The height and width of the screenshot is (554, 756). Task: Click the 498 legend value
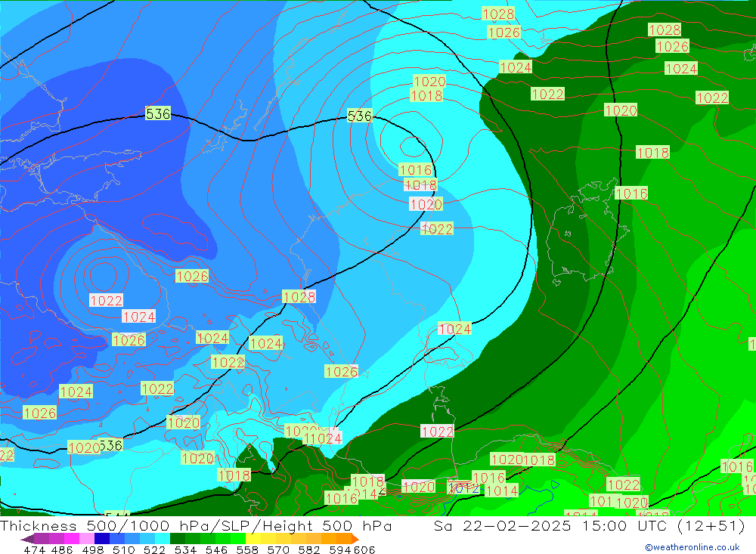point(93,549)
